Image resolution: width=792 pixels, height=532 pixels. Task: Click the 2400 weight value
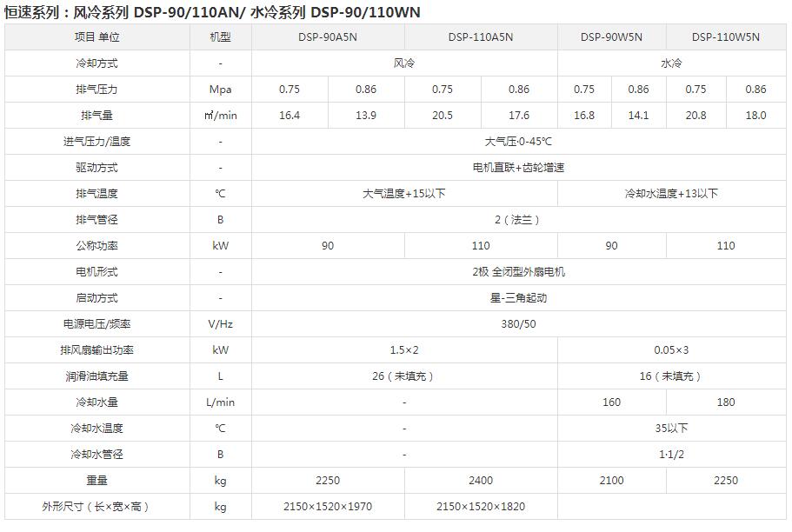481,481
